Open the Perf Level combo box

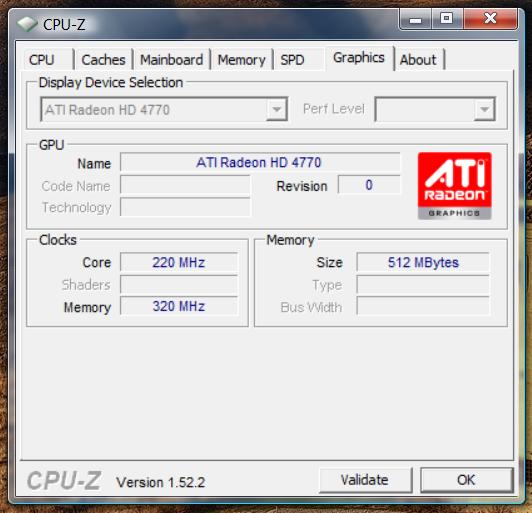coord(435,109)
